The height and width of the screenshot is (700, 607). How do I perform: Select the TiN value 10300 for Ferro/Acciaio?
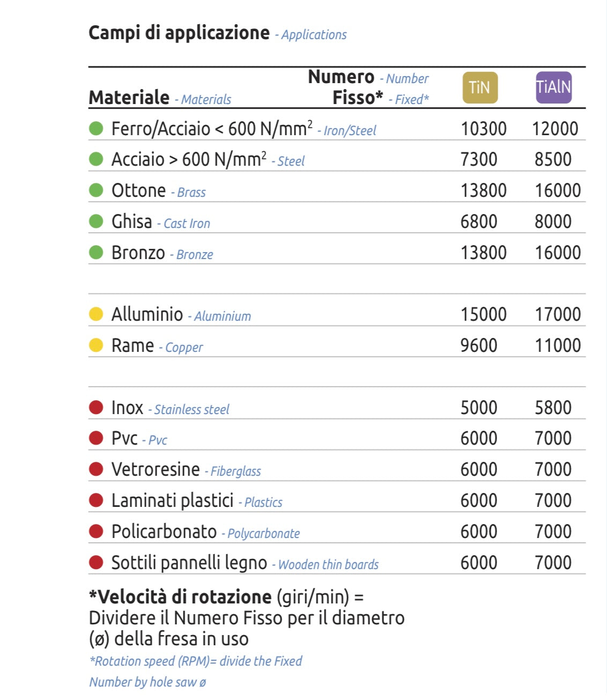[x=483, y=129]
